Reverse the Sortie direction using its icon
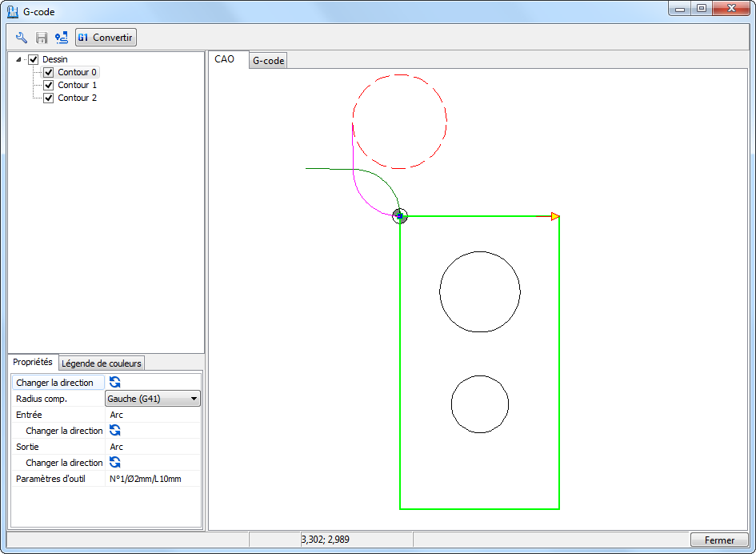Image resolution: width=756 pixels, height=554 pixels. coord(115,463)
